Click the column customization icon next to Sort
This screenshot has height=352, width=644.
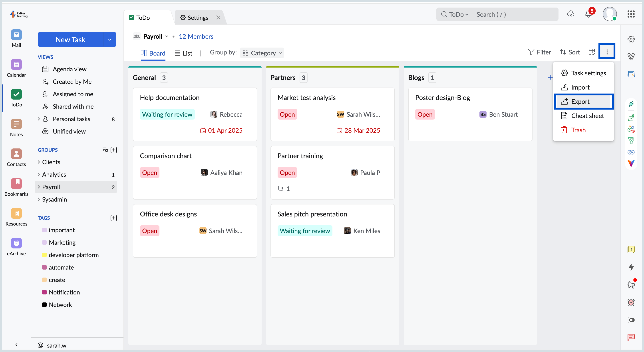pyautogui.click(x=592, y=52)
